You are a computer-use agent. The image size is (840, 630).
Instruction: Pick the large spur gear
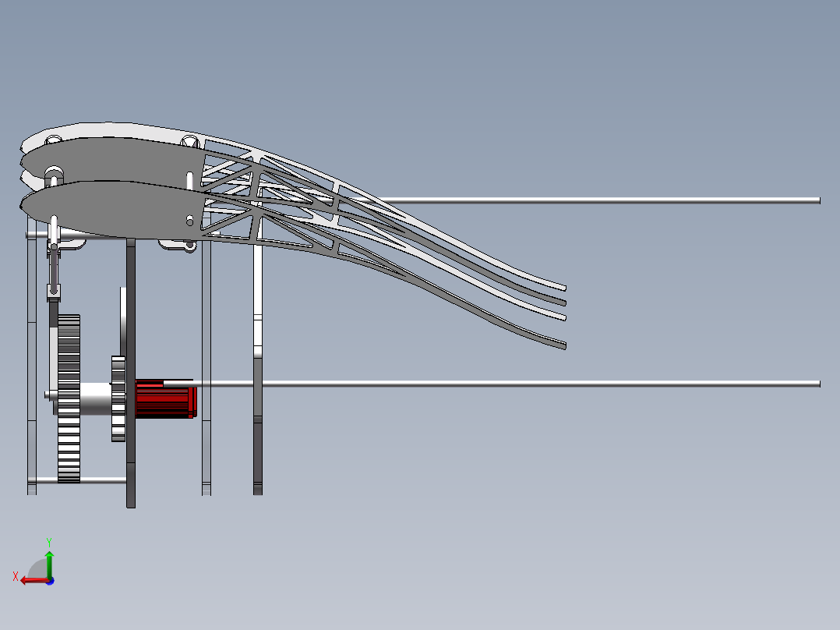[69, 398]
